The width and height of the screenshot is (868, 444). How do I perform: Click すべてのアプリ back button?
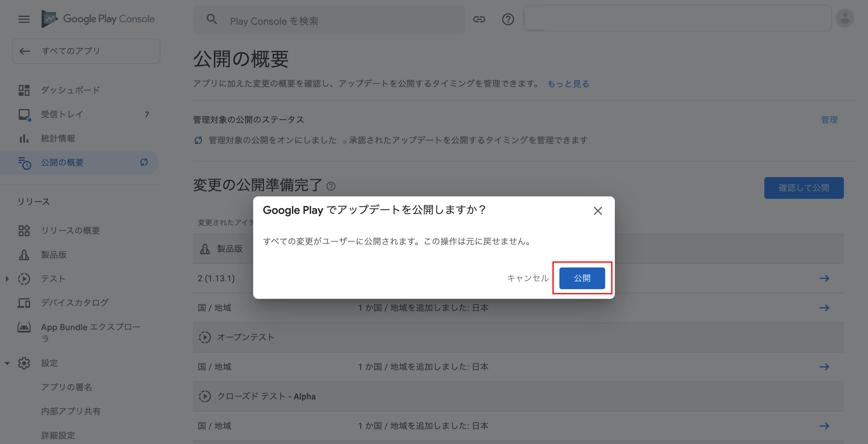(86, 51)
